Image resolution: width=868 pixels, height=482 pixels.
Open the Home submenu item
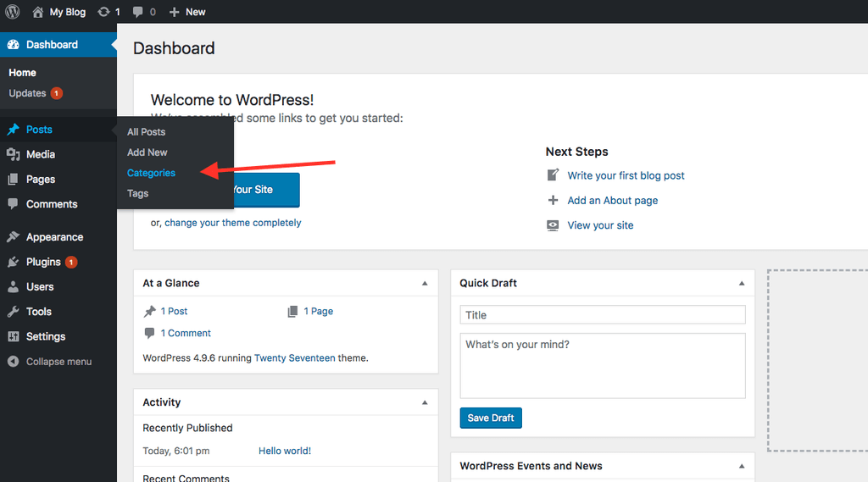click(x=22, y=73)
